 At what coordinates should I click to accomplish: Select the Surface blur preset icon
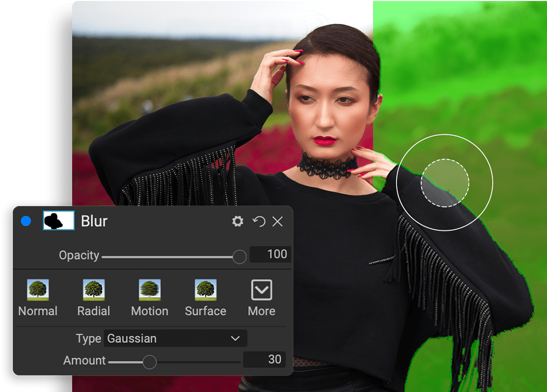(x=205, y=291)
